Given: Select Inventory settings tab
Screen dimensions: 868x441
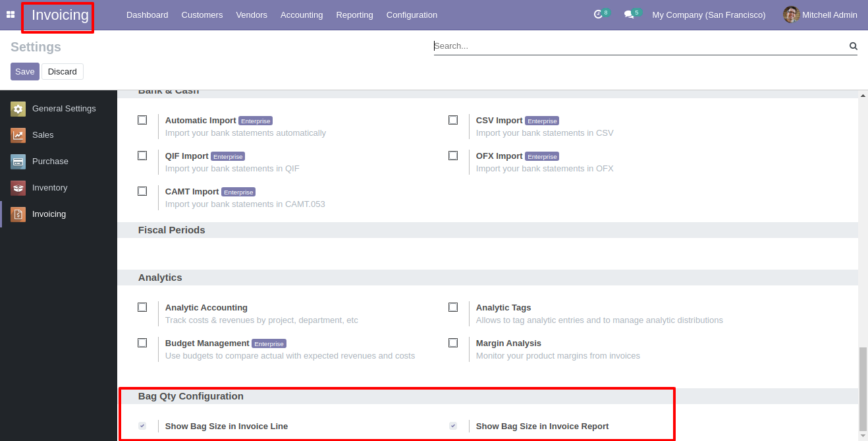Looking at the screenshot, I should 59,188.
